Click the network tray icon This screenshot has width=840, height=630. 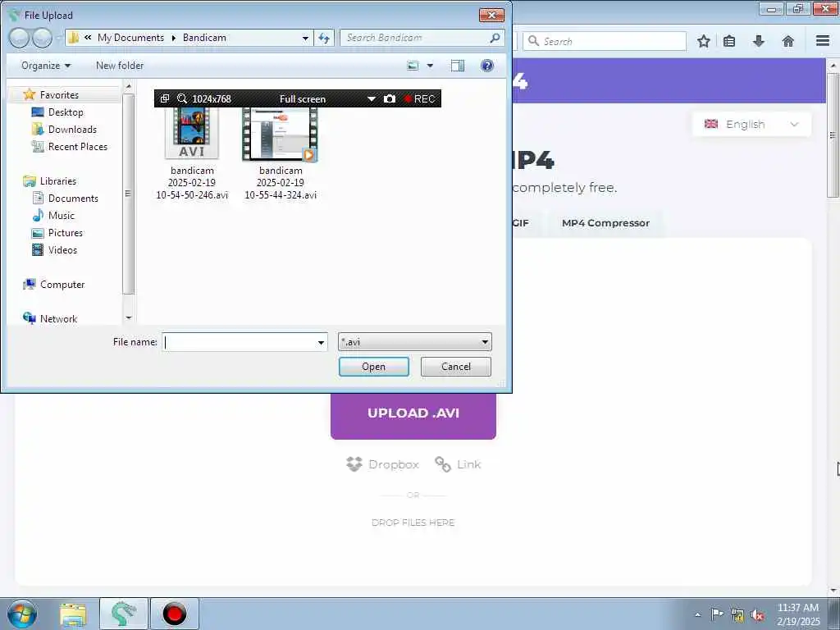coord(737,615)
